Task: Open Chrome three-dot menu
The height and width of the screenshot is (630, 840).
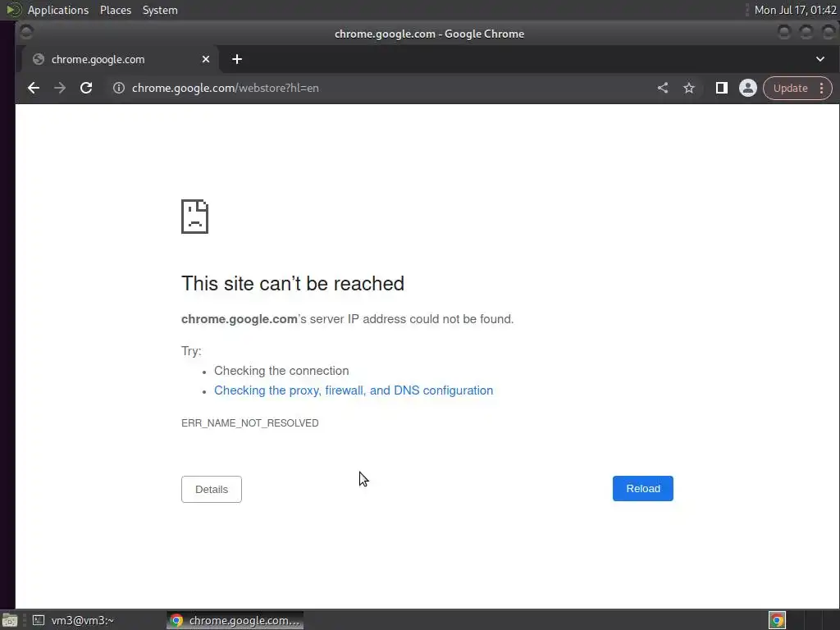Action: (822, 88)
